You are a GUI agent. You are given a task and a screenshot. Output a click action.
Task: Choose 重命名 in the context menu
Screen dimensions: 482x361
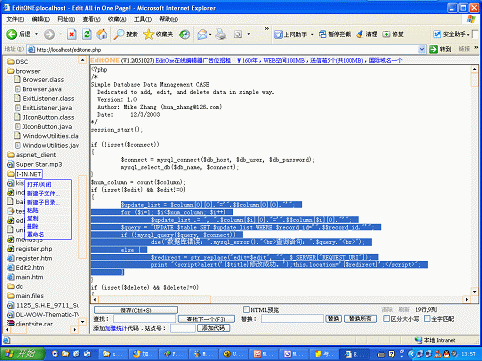click(35, 234)
